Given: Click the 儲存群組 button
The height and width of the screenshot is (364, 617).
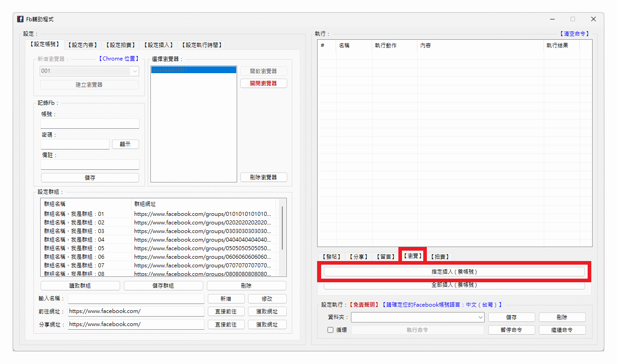Looking at the screenshot, I should pyautogui.click(x=164, y=286).
